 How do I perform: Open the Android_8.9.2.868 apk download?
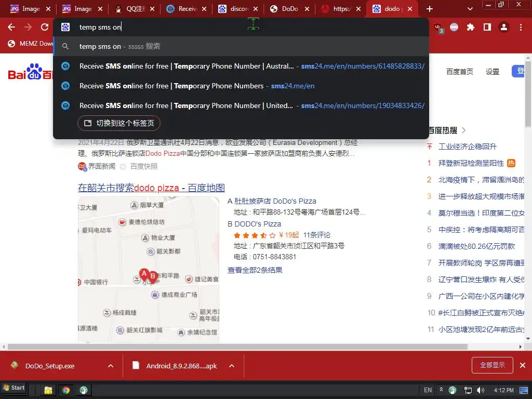point(181,366)
